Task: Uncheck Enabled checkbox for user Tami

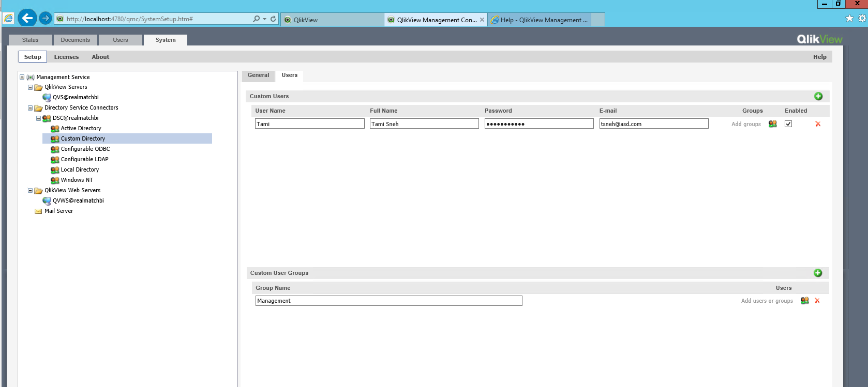Action: [788, 124]
